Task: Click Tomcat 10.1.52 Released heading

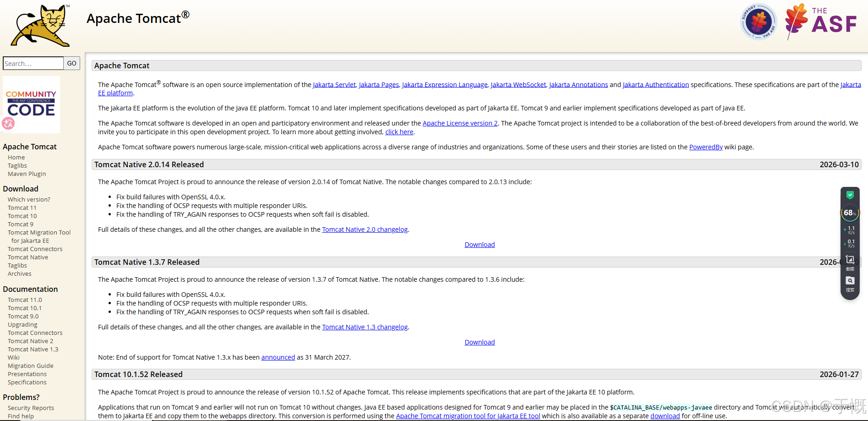Action: (x=138, y=374)
